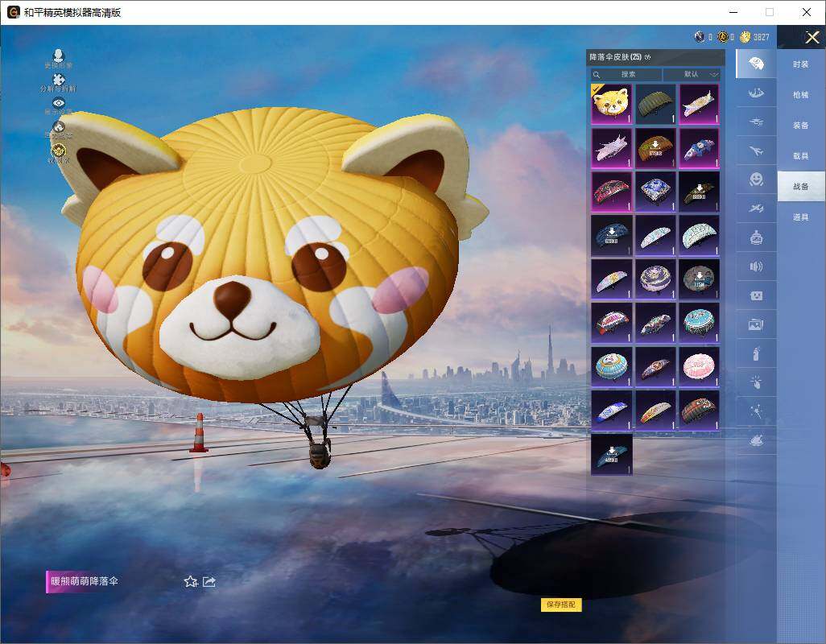This screenshot has height=644, width=826.
Task: Open the 默认 sort dropdown
Action: pos(691,74)
